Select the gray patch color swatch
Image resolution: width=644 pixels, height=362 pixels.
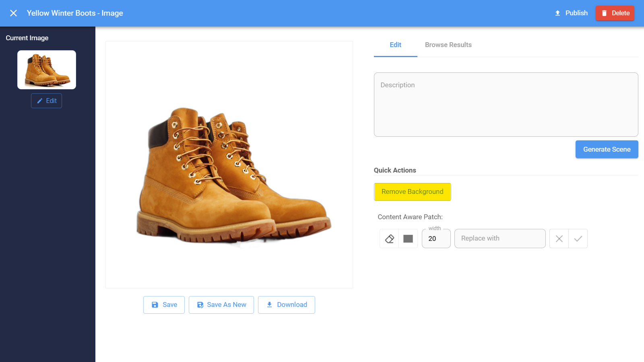pos(408,238)
